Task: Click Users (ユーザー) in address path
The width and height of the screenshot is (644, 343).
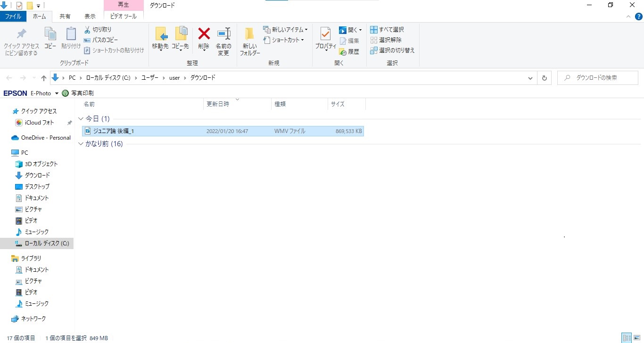Action: click(x=150, y=78)
